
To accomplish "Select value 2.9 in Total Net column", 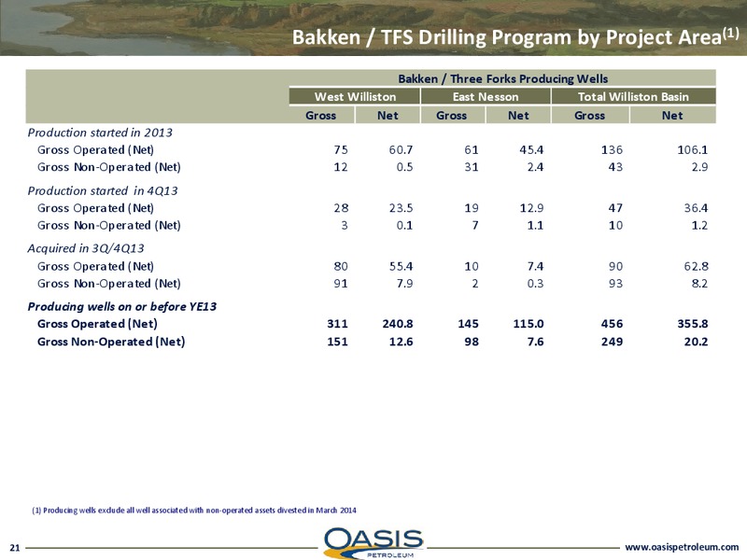I will [x=699, y=167].
